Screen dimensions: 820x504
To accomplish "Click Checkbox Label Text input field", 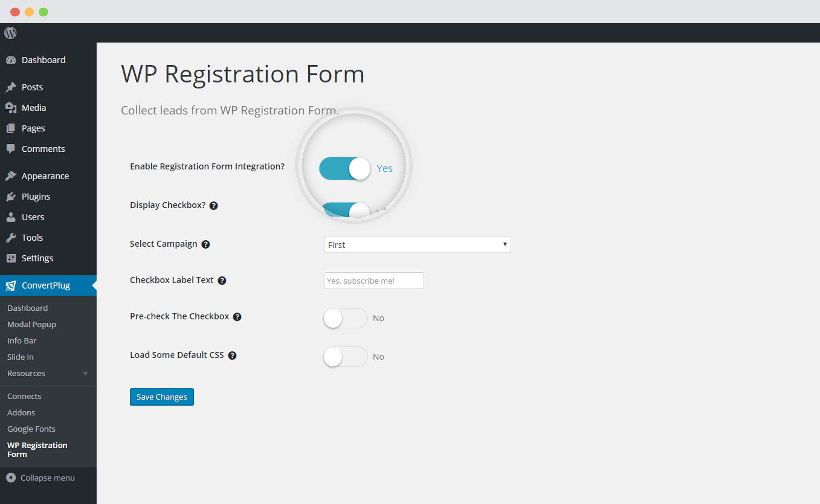I will [374, 280].
